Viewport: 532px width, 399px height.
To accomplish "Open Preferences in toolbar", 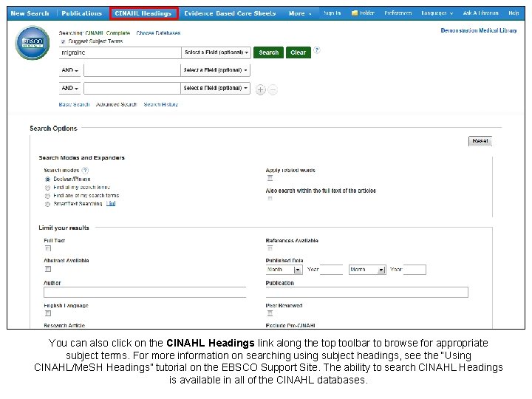I will click(398, 13).
